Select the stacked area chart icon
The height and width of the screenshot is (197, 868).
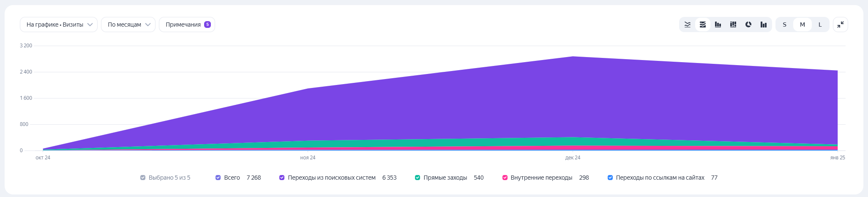(x=703, y=25)
